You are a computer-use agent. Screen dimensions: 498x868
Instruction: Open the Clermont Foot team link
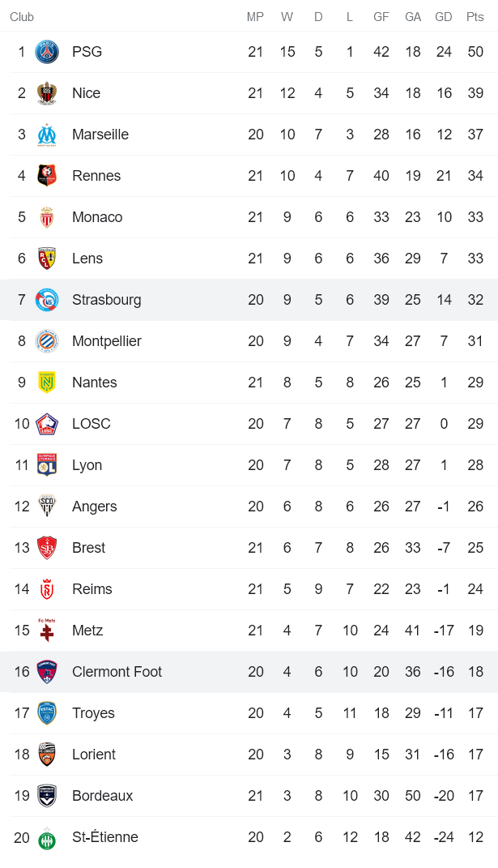tap(117, 672)
